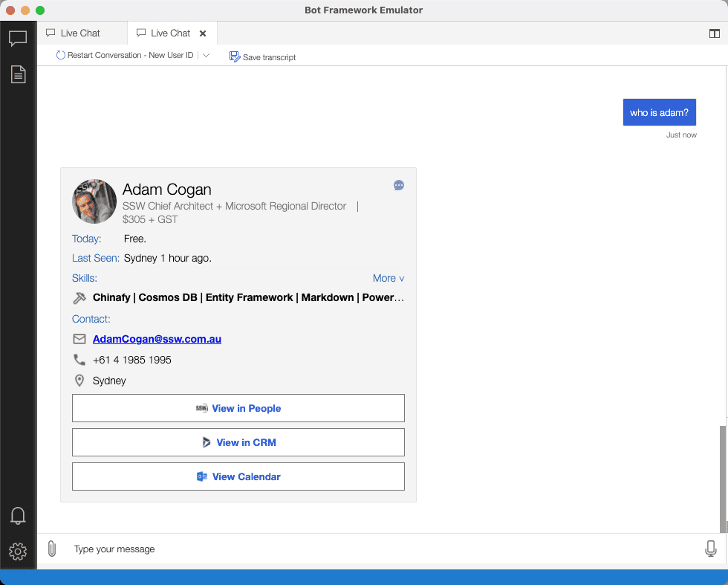
Task: Click chat bubble icon on Adam's card
Action: (399, 185)
